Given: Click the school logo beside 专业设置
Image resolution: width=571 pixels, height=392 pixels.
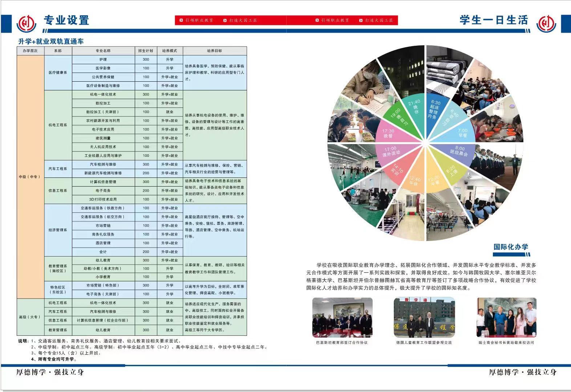Looking at the screenshot, I should (26, 23).
